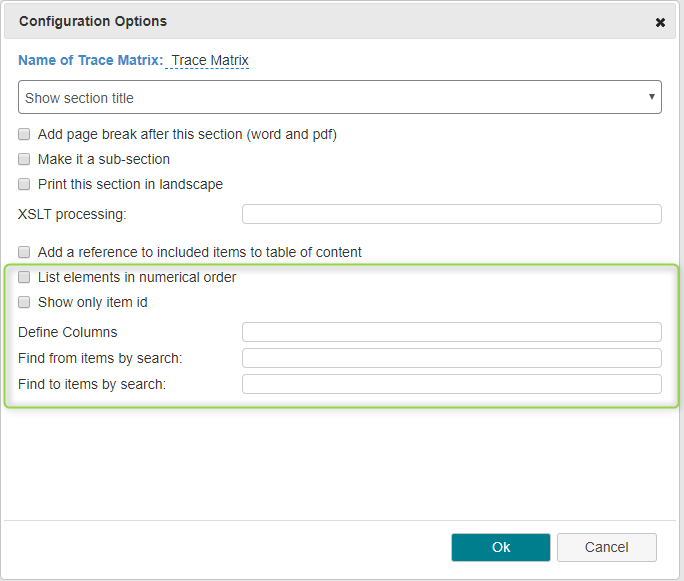This screenshot has height=581, width=684.
Task: Click the Name of Trace Matrix label
Action: pos(91,60)
